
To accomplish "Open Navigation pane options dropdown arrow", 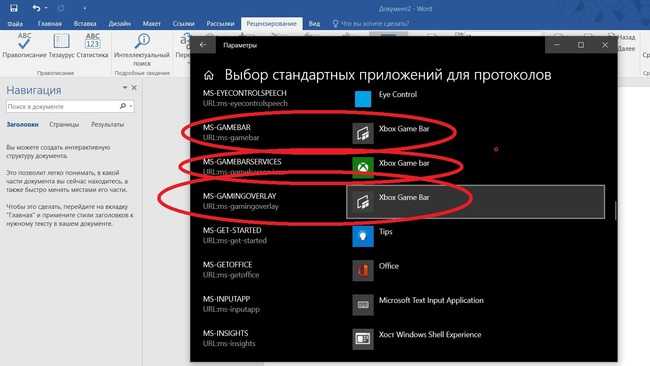I will [125, 87].
